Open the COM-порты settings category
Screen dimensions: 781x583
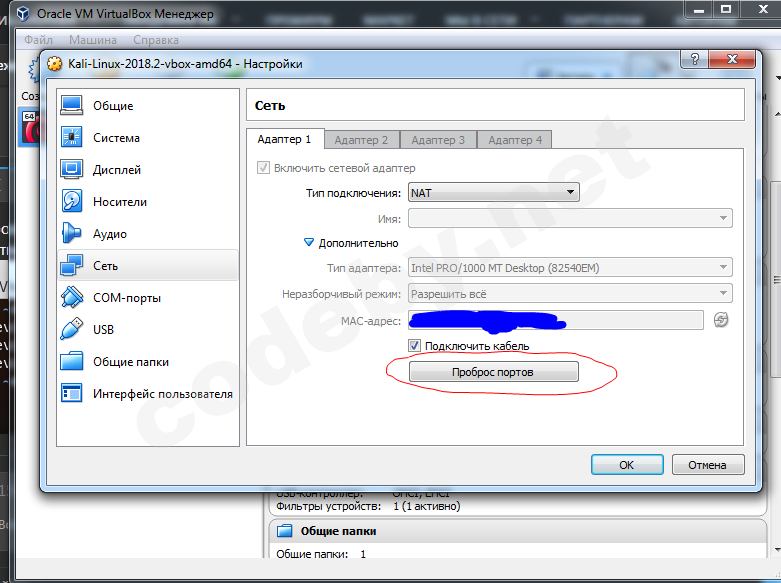147,297
